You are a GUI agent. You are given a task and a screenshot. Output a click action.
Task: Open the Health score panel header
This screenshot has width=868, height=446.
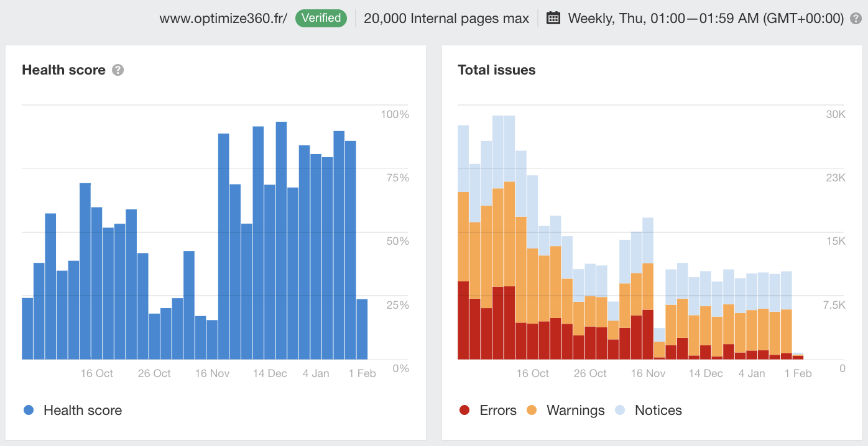[x=64, y=70]
